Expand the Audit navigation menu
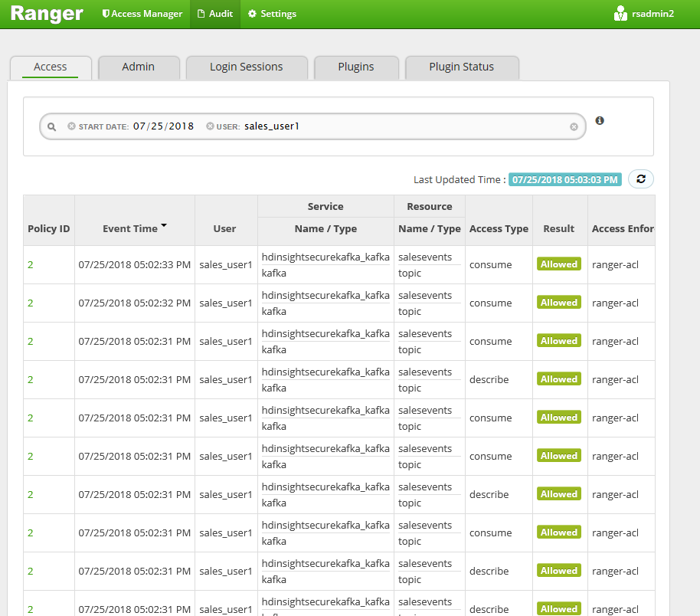 tap(214, 14)
